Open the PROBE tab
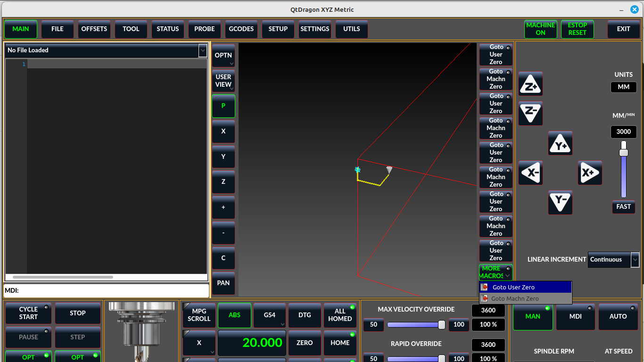The image size is (644, 362). click(x=205, y=29)
